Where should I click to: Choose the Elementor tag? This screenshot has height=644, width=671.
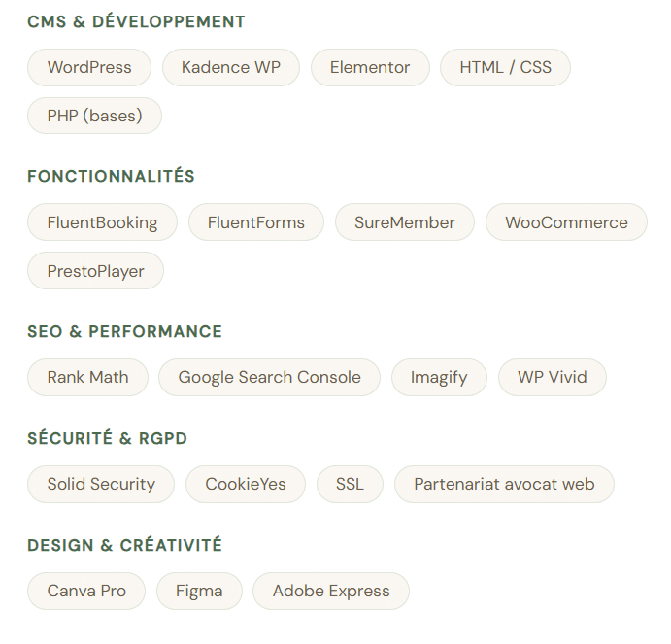[x=370, y=68]
